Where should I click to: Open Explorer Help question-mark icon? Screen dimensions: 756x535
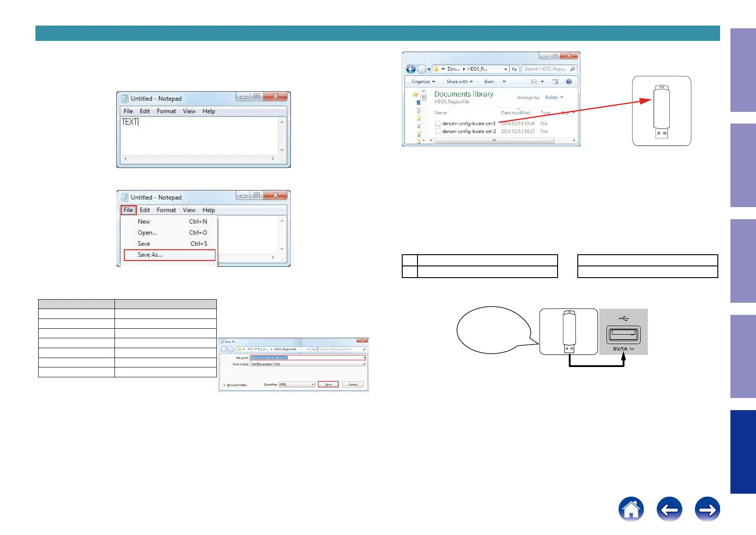569,82
